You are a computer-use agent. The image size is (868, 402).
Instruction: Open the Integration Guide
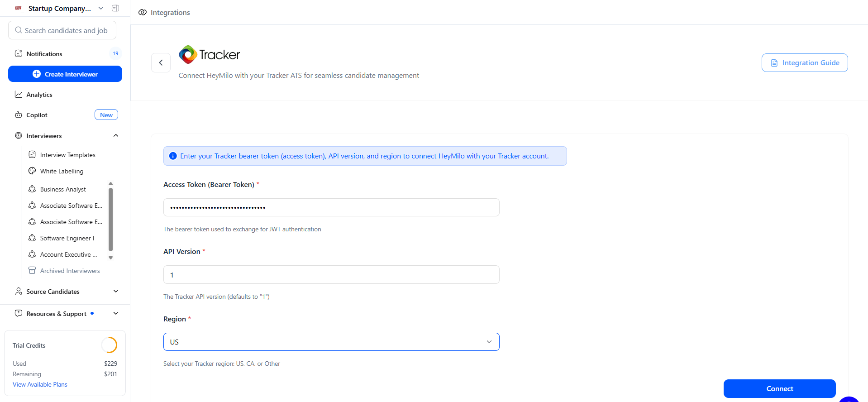point(804,63)
